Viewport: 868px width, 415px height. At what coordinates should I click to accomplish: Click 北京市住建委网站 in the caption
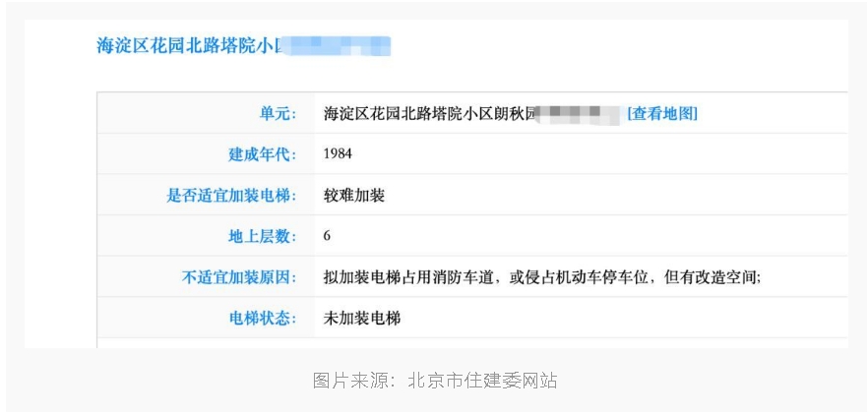click(x=482, y=381)
